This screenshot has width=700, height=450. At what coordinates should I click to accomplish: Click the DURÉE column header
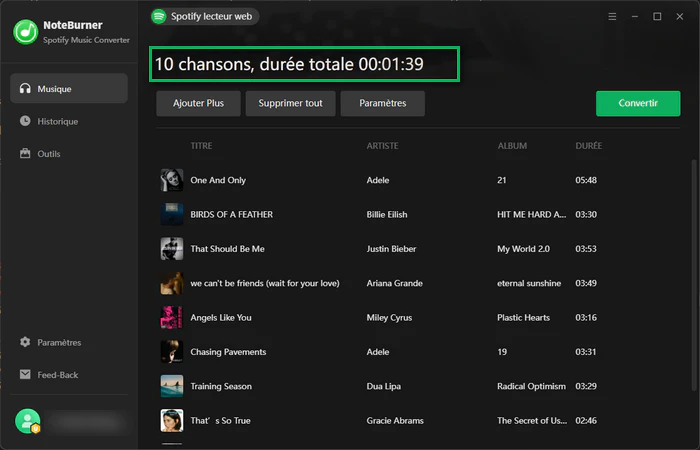(588, 146)
